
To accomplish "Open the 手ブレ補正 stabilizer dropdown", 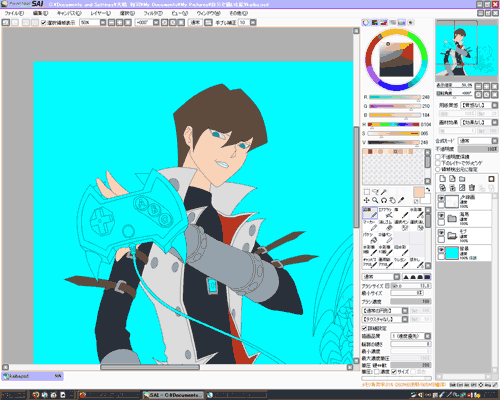I will coord(253,22).
